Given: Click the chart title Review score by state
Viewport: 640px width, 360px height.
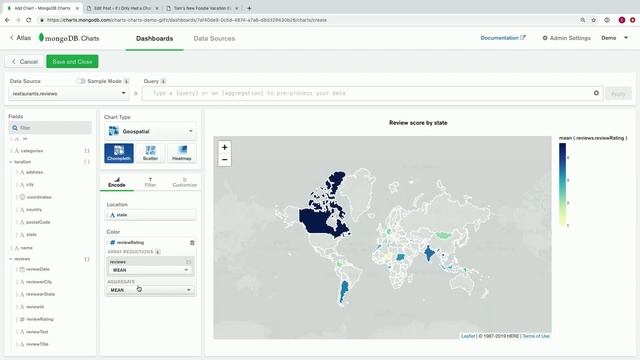Looking at the screenshot, I should coord(418,123).
